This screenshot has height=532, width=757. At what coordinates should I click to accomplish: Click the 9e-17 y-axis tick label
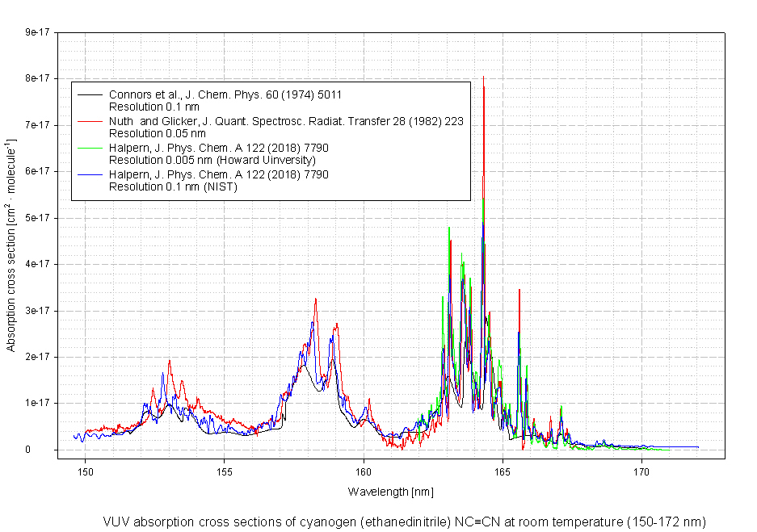click(x=37, y=32)
